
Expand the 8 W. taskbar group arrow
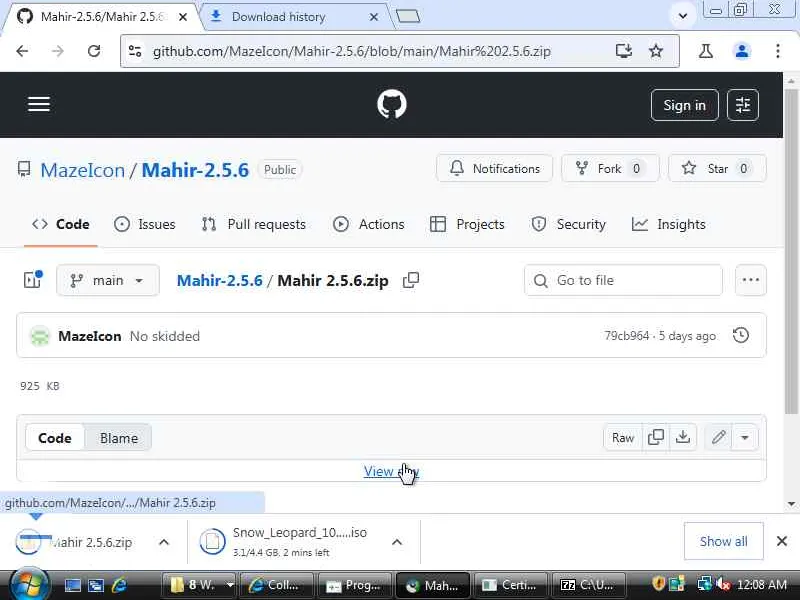coord(230,585)
